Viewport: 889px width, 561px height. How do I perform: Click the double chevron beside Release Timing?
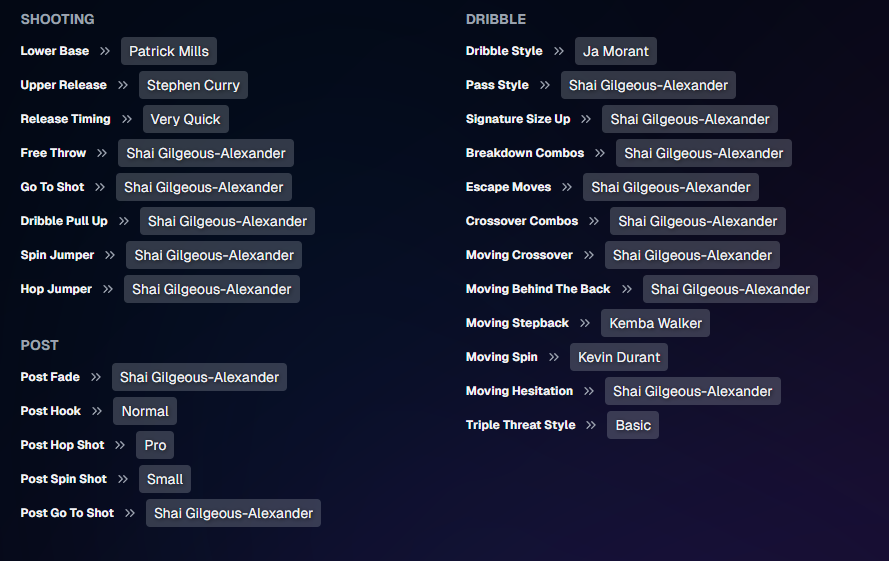pyautogui.click(x=127, y=119)
